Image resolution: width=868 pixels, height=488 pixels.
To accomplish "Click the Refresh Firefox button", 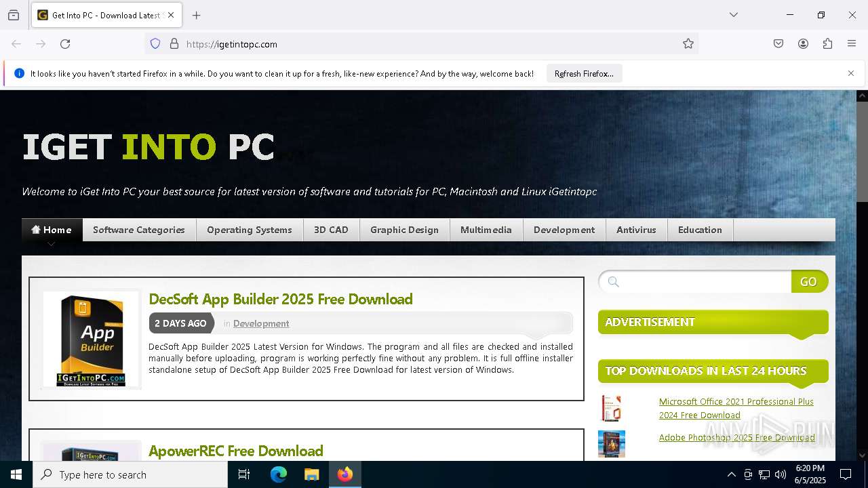I will pyautogui.click(x=584, y=74).
